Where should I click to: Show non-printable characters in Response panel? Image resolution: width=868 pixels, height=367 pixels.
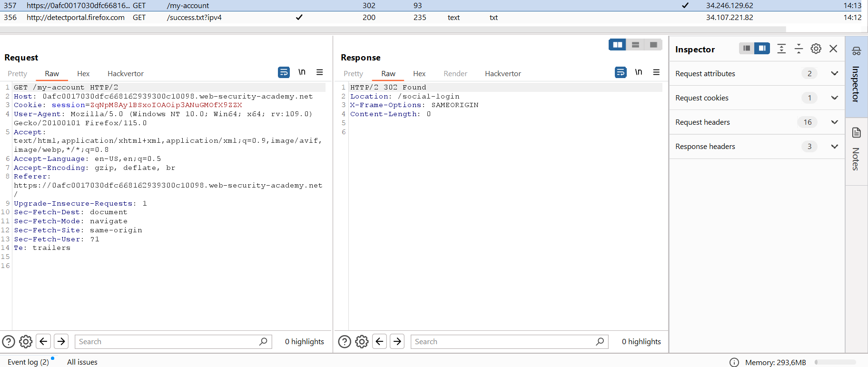click(x=639, y=72)
